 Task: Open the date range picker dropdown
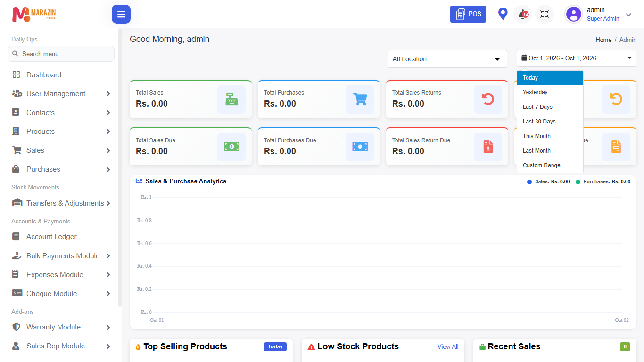click(577, 58)
